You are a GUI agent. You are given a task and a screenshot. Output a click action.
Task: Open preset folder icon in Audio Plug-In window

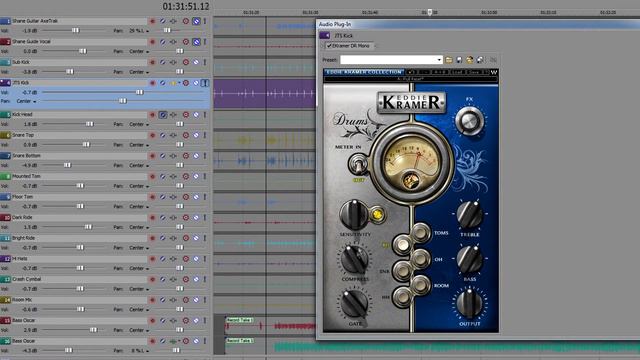[449, 60]
